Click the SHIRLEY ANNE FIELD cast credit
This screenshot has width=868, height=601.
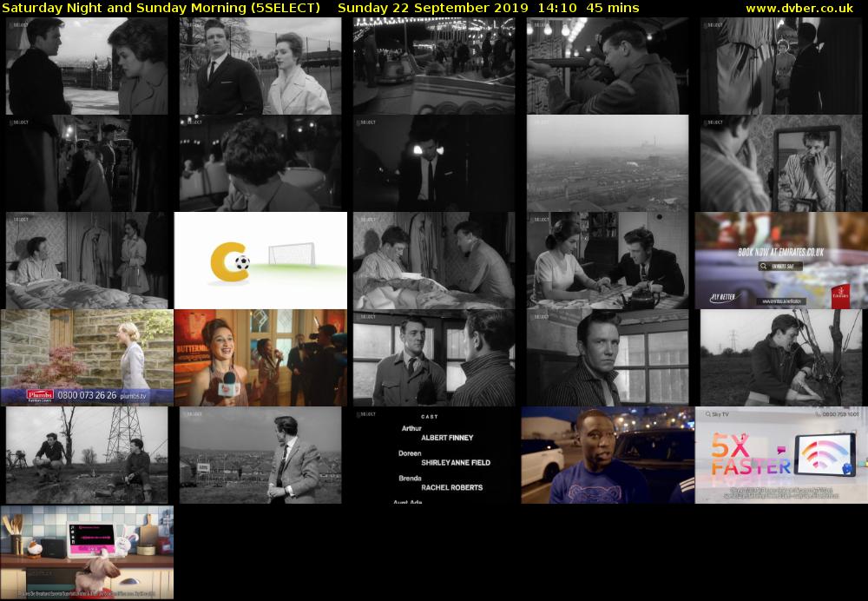point(456,463)
